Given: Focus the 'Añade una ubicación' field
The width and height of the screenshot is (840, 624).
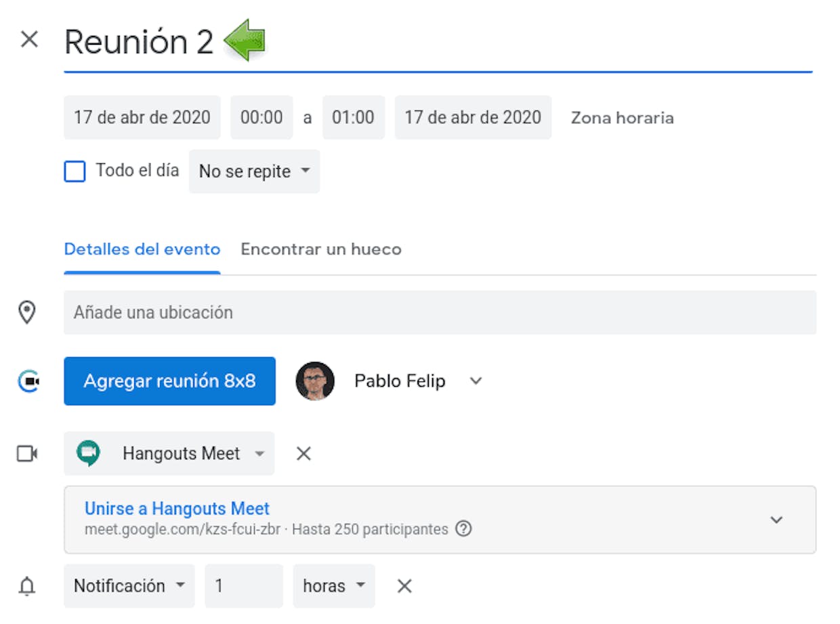Looking at the screenshot, I should 440,312.
